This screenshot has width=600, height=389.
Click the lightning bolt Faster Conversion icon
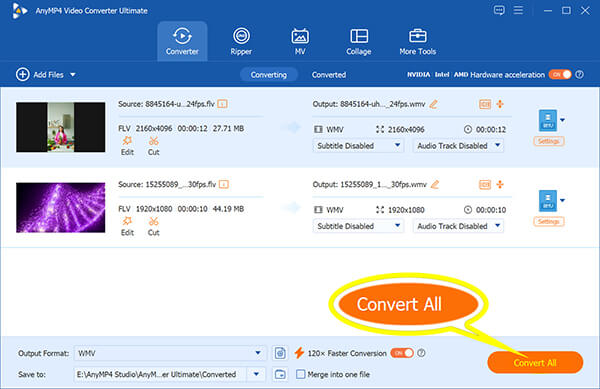(299, 353)
